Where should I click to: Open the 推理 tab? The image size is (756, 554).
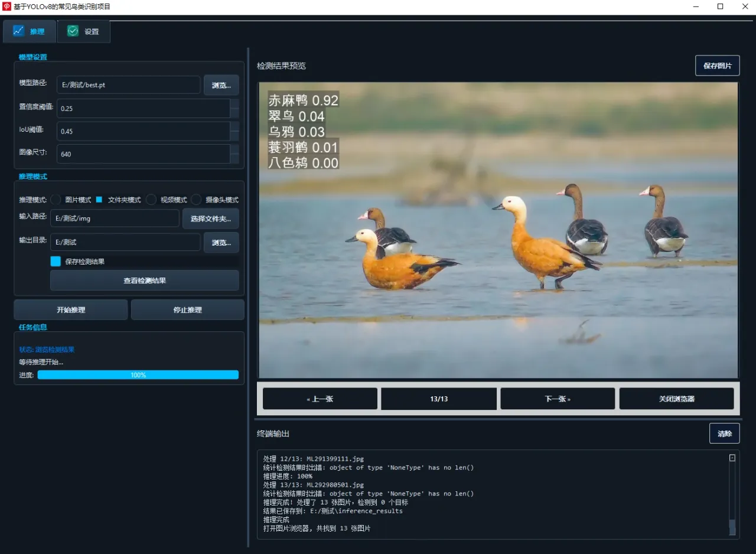30,31
